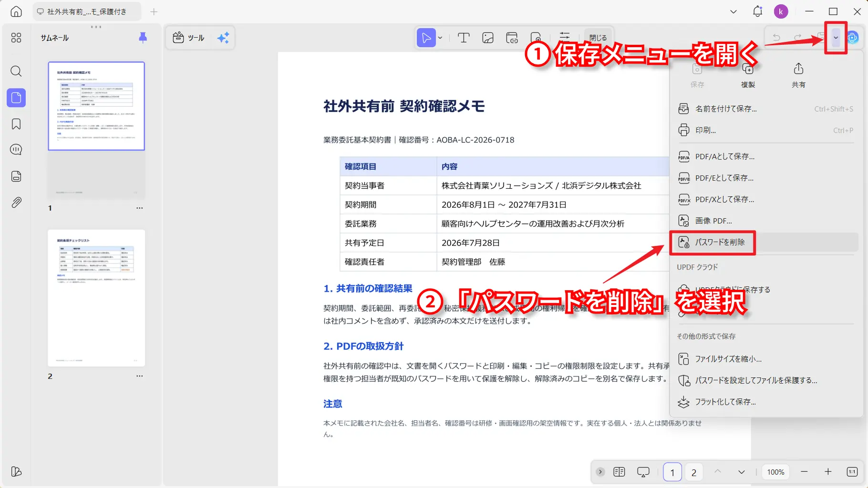Choose 印刷 from the save menu

tap(765, 130)
